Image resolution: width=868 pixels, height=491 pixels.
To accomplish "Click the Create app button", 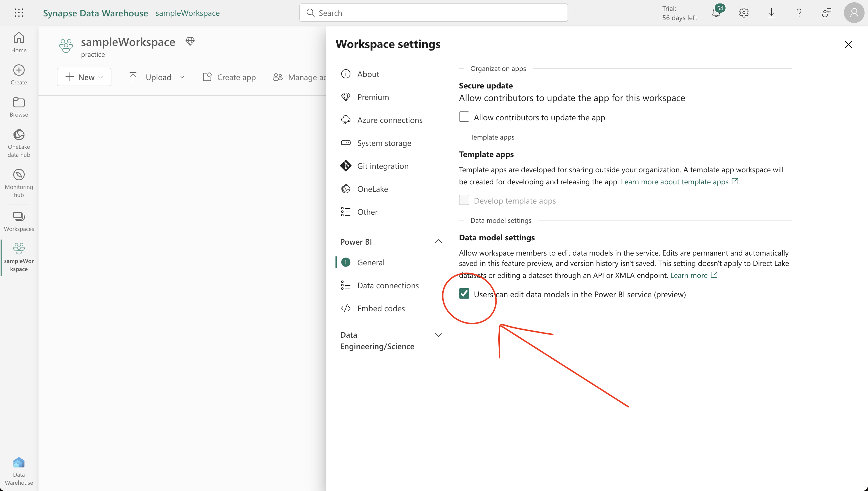I will coord(229,77).
